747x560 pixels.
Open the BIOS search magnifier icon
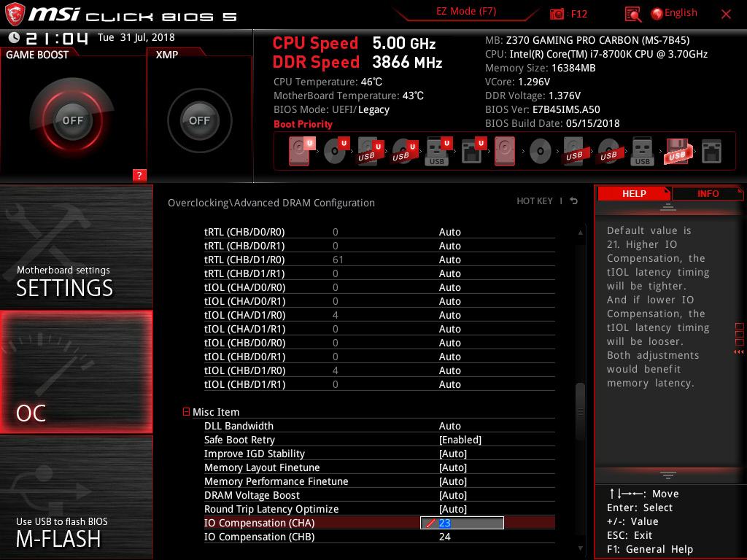pos(632,15)
